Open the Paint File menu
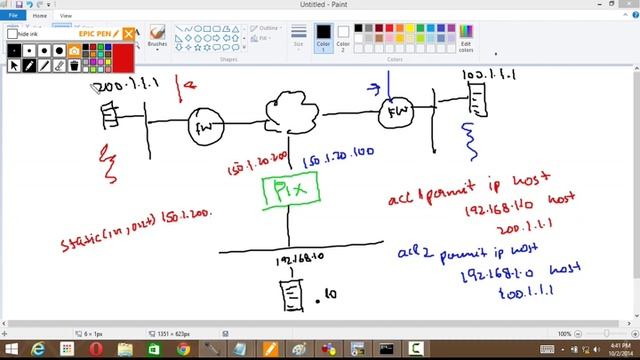The image size is (640, 360). (x=13, y=16)
